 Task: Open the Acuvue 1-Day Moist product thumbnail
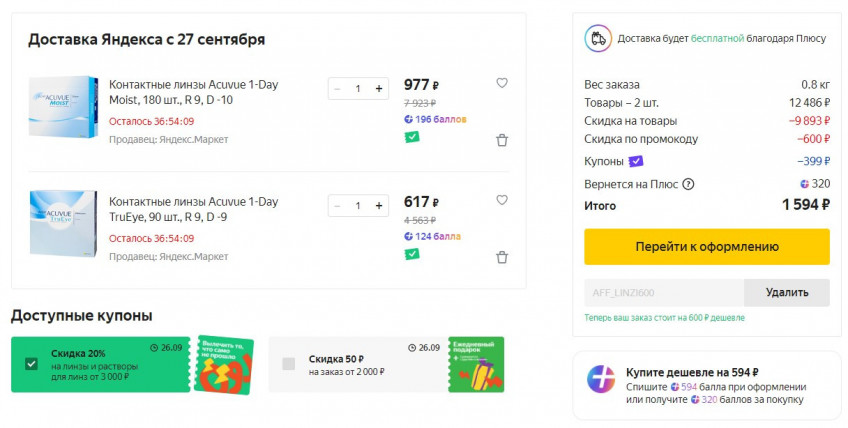63,106
